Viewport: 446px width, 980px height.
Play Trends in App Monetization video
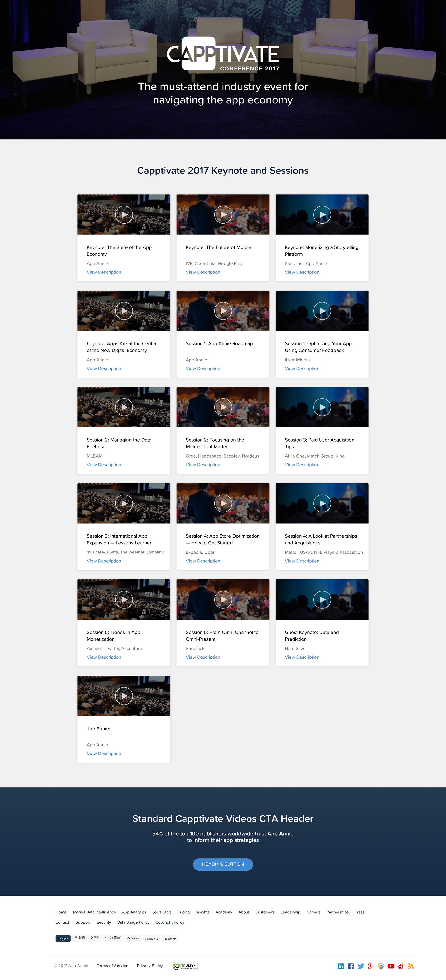124,600
